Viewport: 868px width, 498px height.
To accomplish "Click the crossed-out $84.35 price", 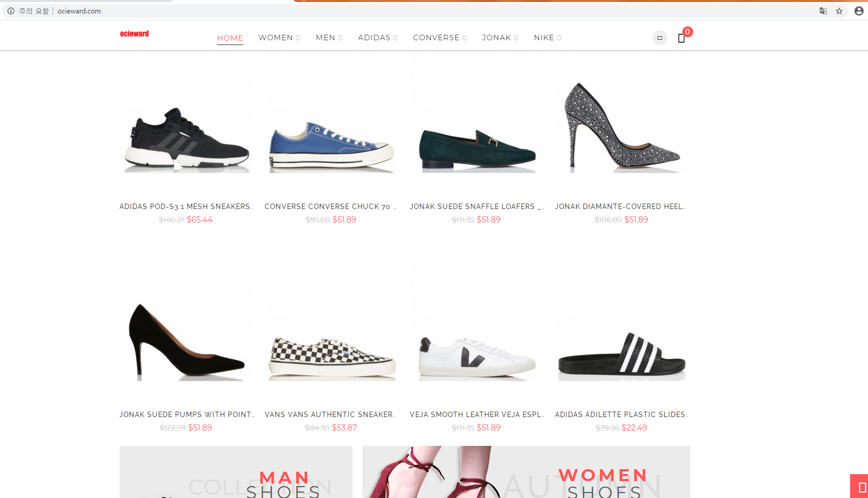I will coord(317,427).
